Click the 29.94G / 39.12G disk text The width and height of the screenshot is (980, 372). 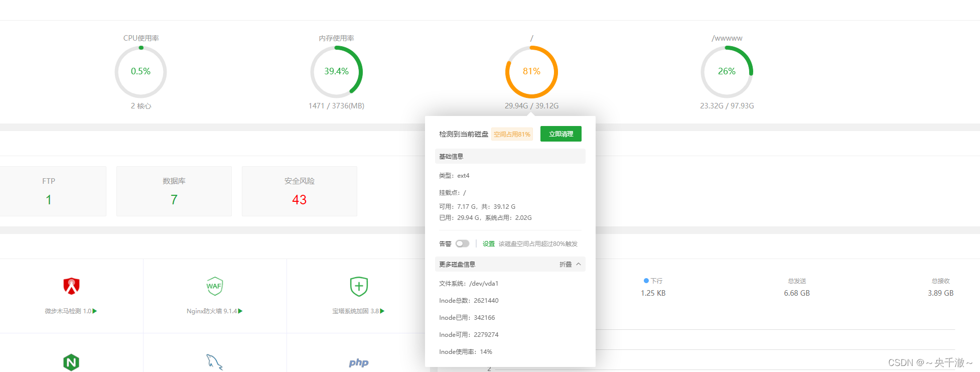coord(531,106)
